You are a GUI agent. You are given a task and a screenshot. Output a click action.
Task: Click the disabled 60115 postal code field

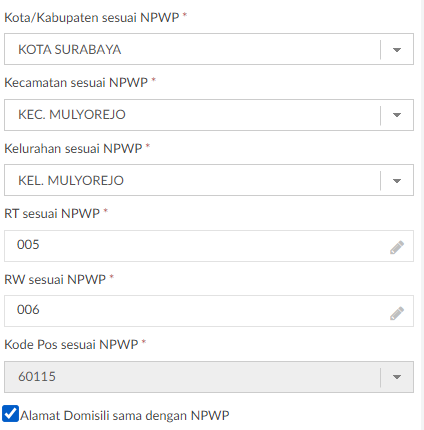[209, 377]
